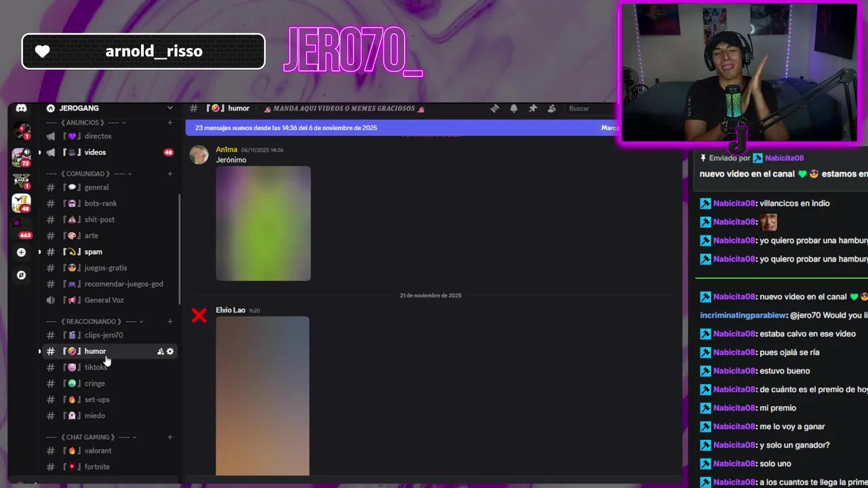Click the channel topic 'MANDA AQUI VIDEOS O MEMES GRACIOSOS'
The image size is (868, 488).
click(344, 108)
